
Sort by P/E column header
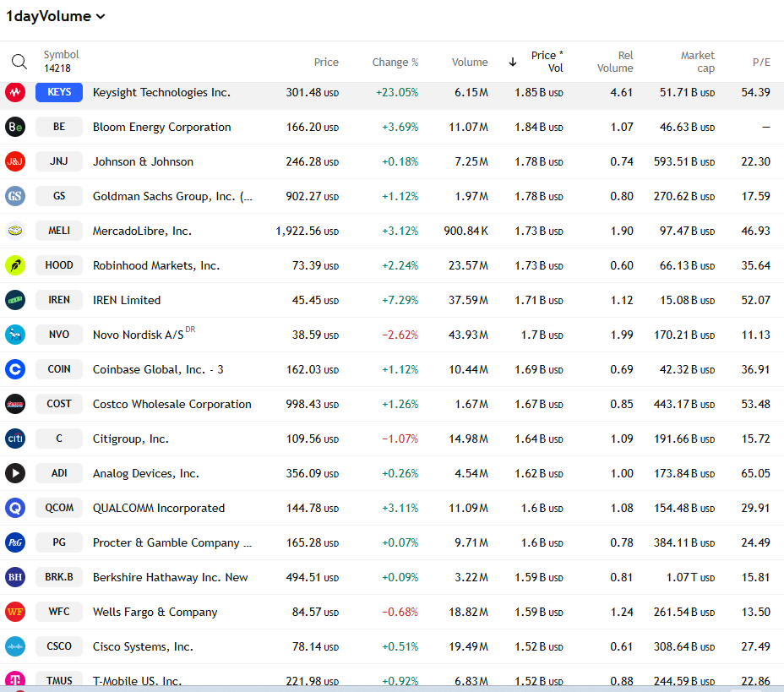761,62
